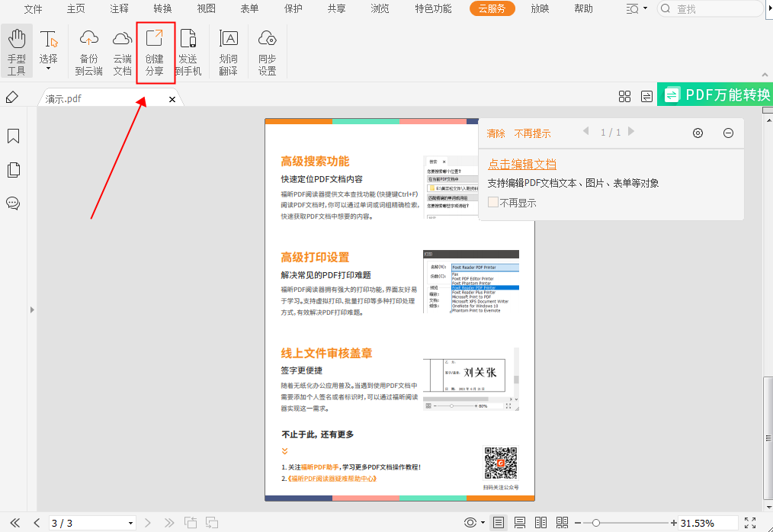Open the Word Translation (划词翻译) tool
Viewport: 773px width, 532px height.
[x=229, y=51]
